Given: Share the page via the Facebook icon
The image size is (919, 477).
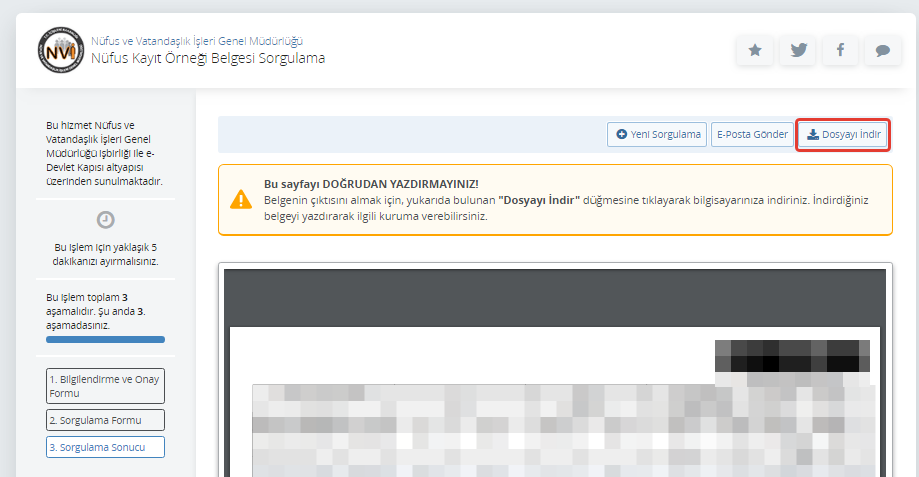Looking at the screenshot, I should coord(840,51).
